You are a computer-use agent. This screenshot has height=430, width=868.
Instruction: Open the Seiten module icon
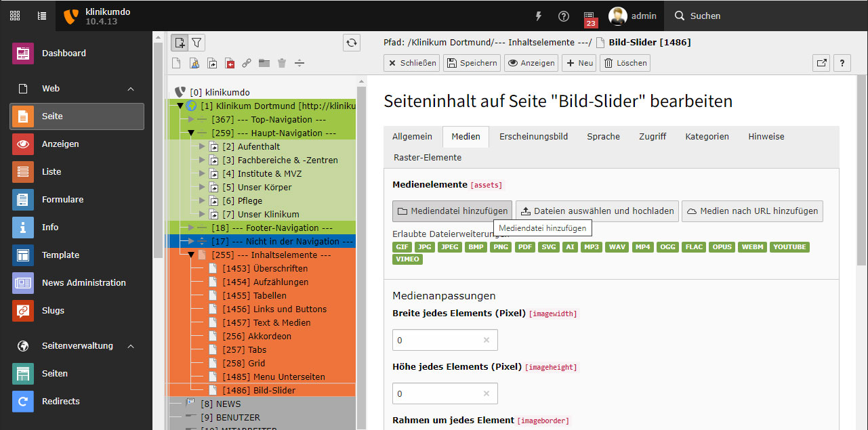coord(23,373)
